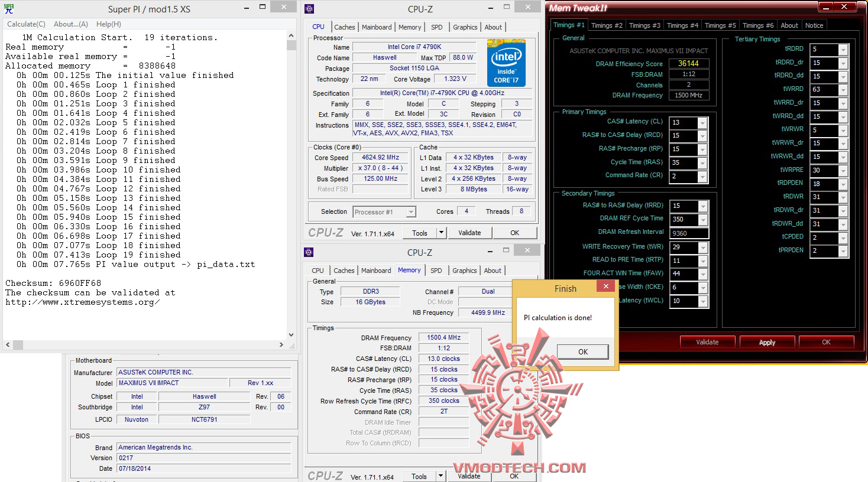The image size is (868, 482).
Task: Click the http://www.xtremesystems.org/ text in Super PI
Action: point(83,302)
